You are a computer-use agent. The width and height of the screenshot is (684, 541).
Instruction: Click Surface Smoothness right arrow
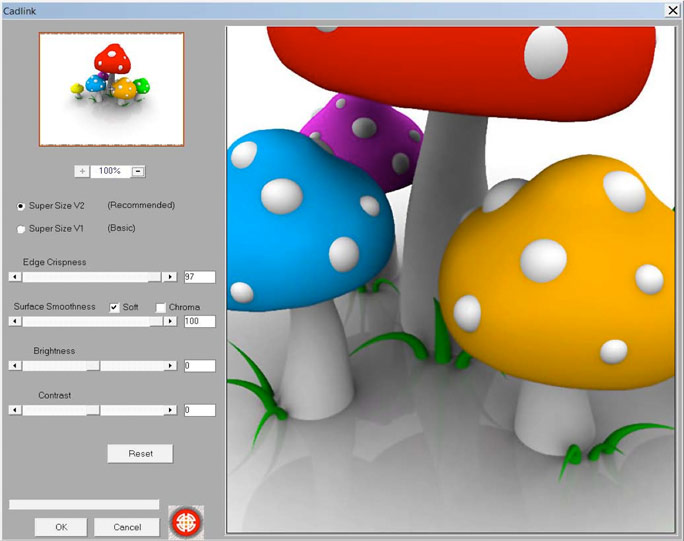(170, 321)
